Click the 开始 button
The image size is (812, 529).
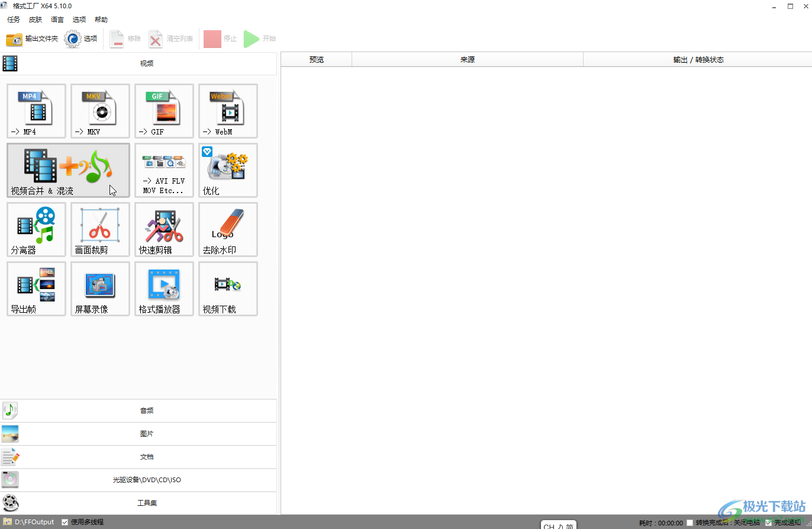click(260, 39)
